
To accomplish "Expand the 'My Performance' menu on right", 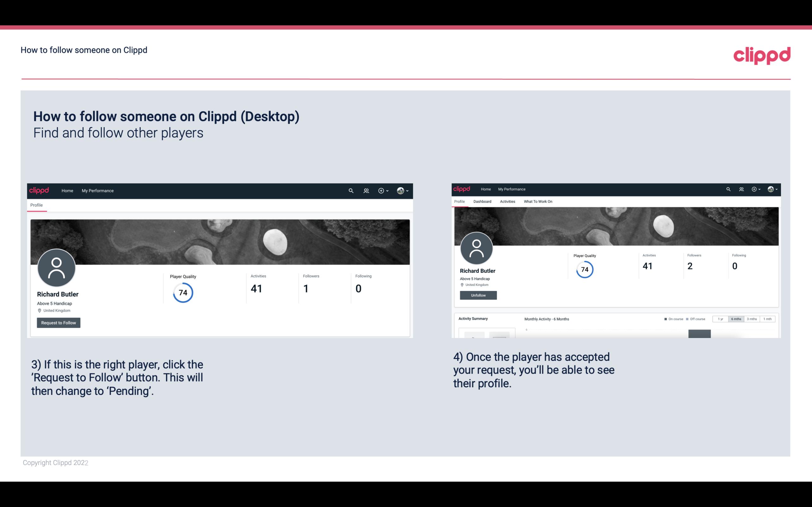I will point(512,189).
